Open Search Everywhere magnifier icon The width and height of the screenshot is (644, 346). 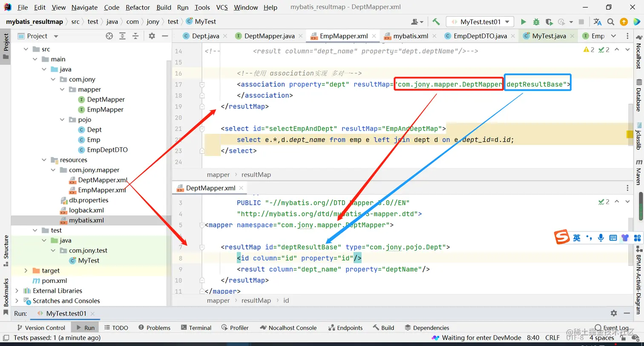[x=611, y=22]
